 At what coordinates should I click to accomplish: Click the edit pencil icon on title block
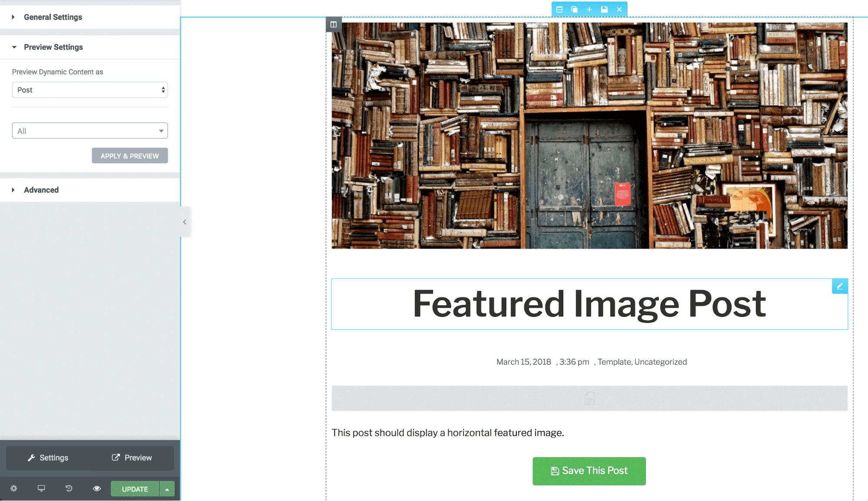click(x=840, y=286)
